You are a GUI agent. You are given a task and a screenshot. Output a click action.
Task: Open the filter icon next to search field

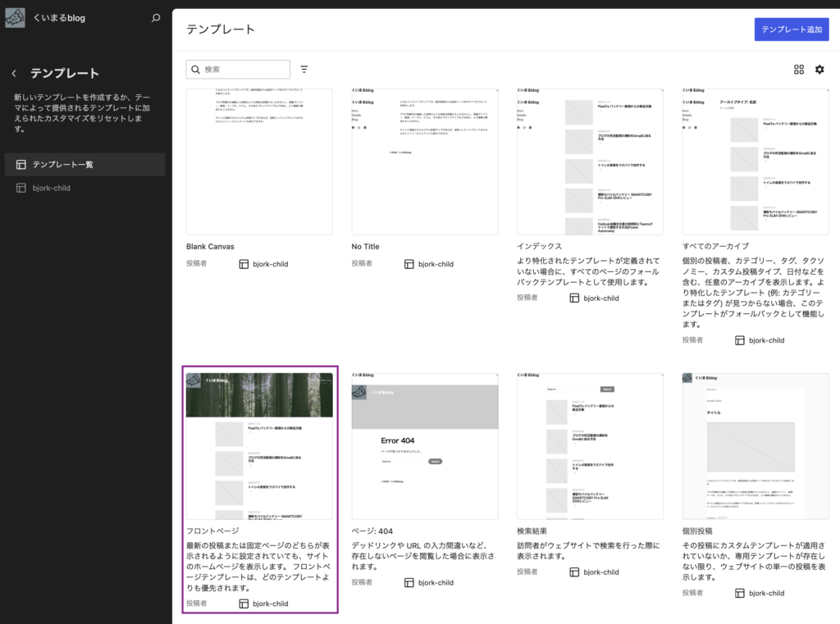pyautogui.click(x=304, y=69)
